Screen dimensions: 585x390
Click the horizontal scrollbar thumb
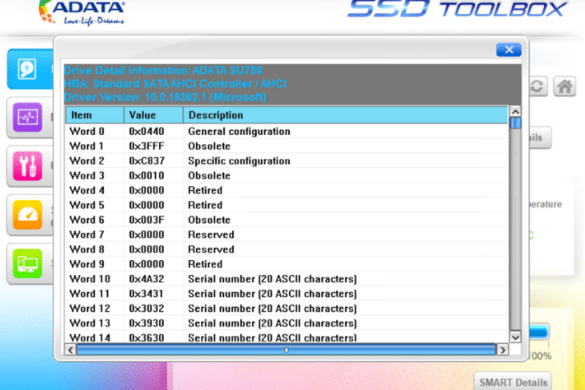click(x=286, y=350)
